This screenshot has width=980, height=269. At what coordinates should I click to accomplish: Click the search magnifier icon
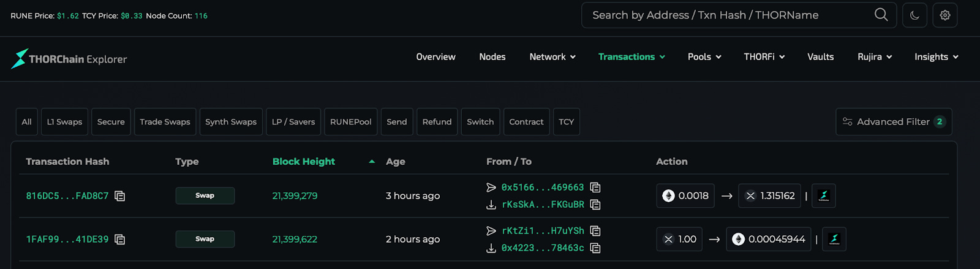[x=881, y=15]
